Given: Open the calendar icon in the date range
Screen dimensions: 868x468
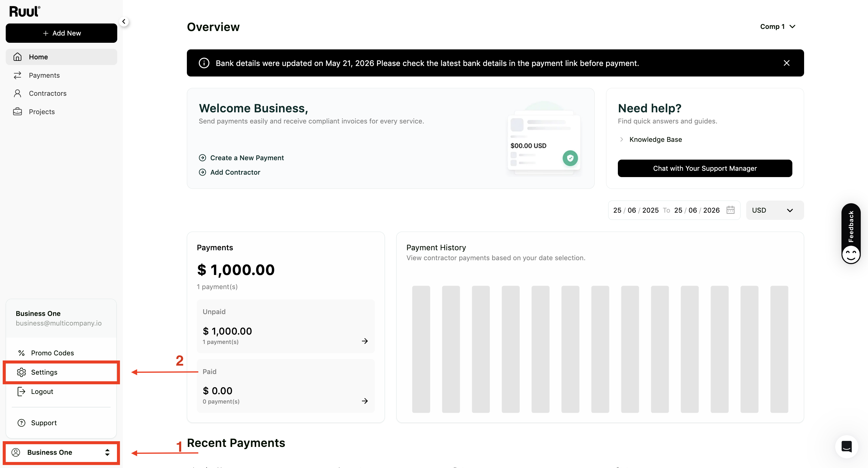Looking at the screenshot, I should click(731, 210).
